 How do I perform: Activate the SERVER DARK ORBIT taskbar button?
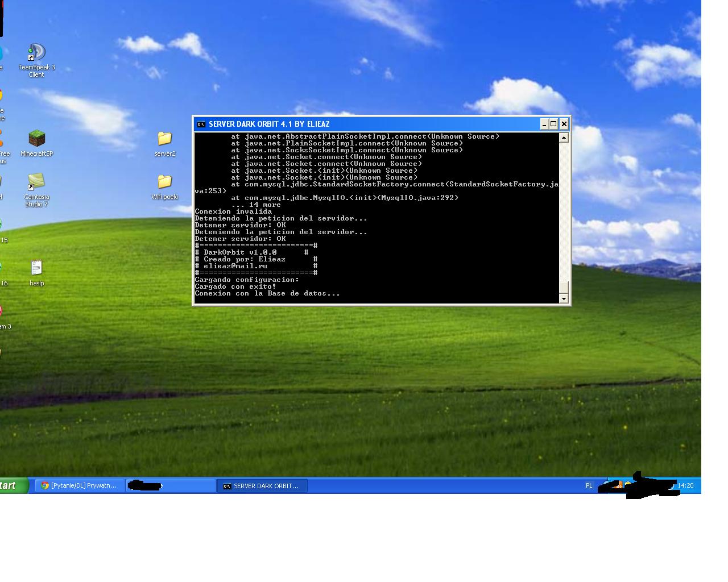(x=262, y=486)
